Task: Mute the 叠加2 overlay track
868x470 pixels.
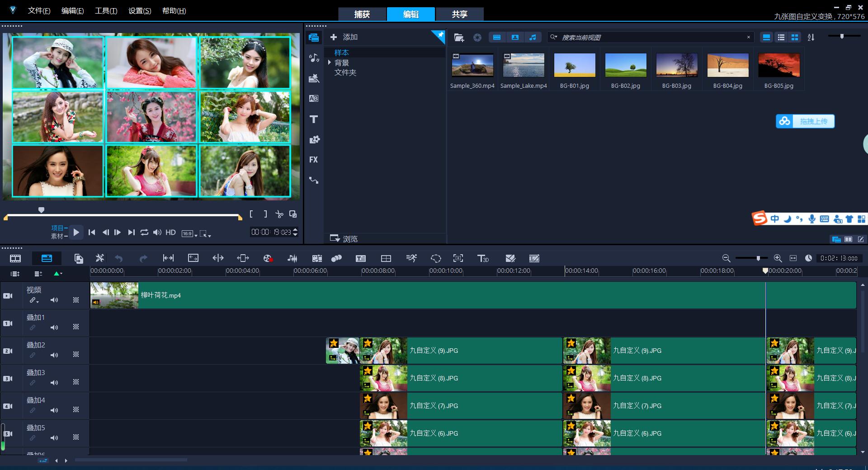Action: (x=54, y=355)
